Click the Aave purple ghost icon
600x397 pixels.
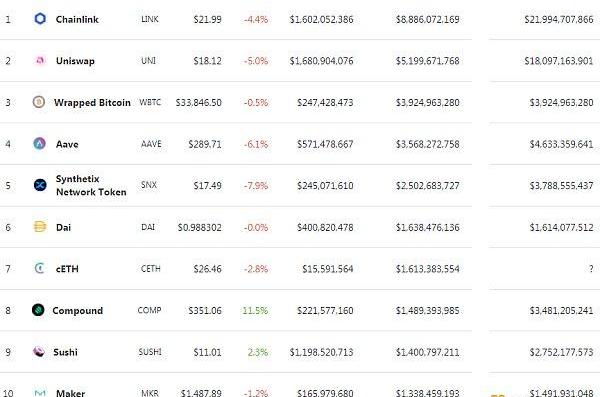39,144
